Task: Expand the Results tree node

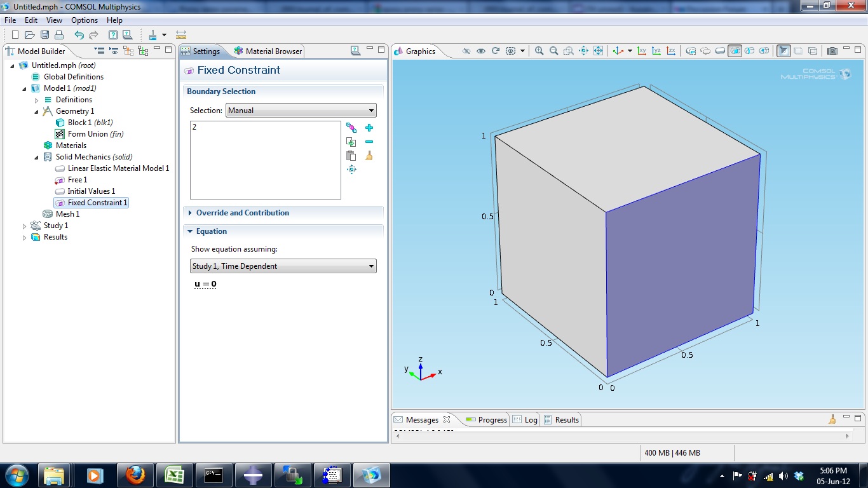Action: (x=25, y=237)
